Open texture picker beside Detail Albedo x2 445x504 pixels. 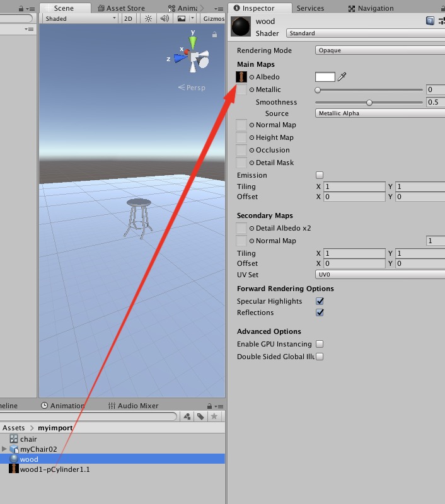(x=251, y=228)
